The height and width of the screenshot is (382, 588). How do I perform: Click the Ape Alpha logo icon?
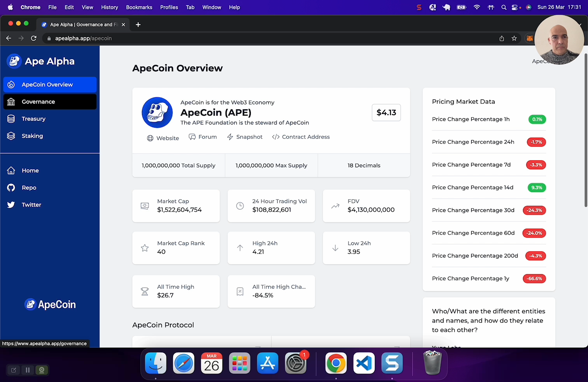14,61
